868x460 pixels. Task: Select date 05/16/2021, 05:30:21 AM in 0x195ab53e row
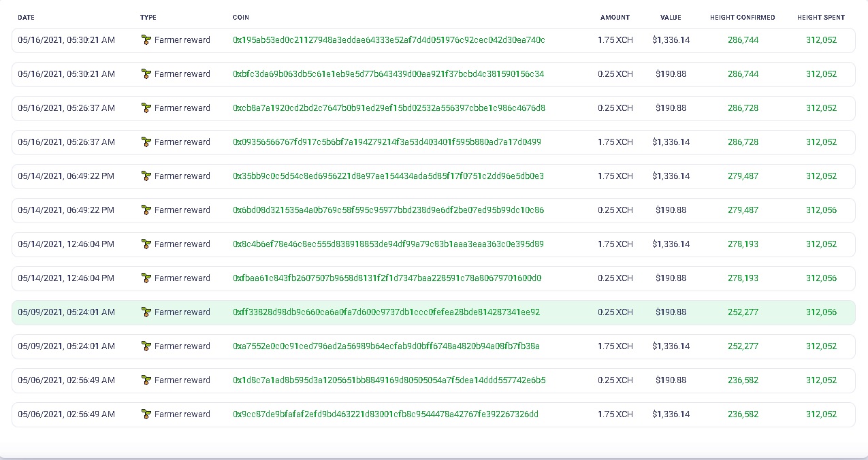click(x=66, y=40)
